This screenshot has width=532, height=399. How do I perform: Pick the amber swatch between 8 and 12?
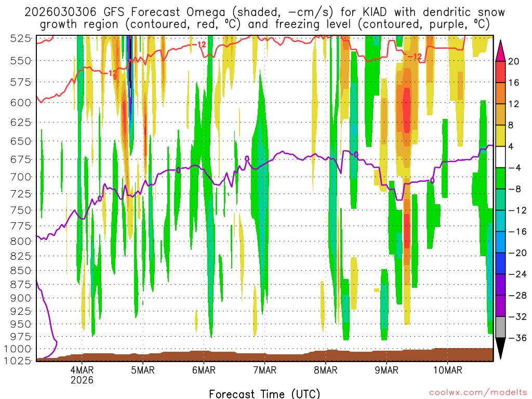coord(500,114)
